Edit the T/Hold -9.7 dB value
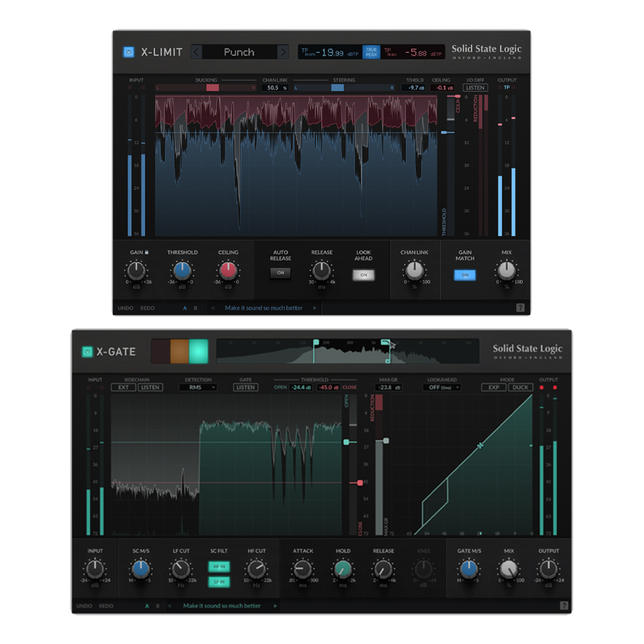Screen dimensions: 644x644 pos(414,87)
